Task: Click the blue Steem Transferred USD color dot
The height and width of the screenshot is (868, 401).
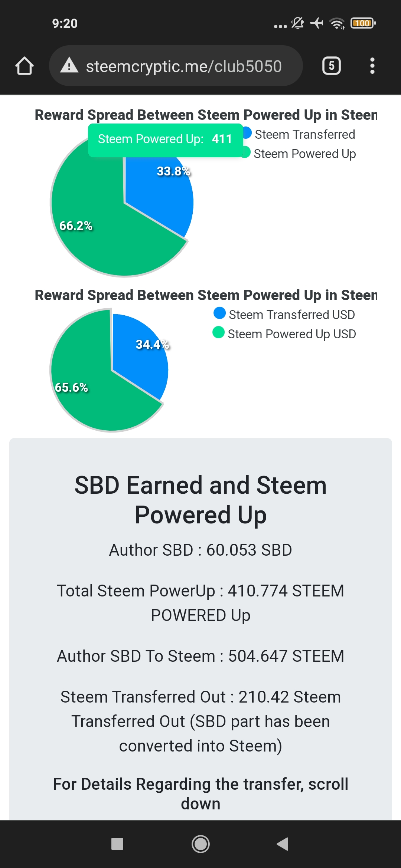Action: [219, 313]
